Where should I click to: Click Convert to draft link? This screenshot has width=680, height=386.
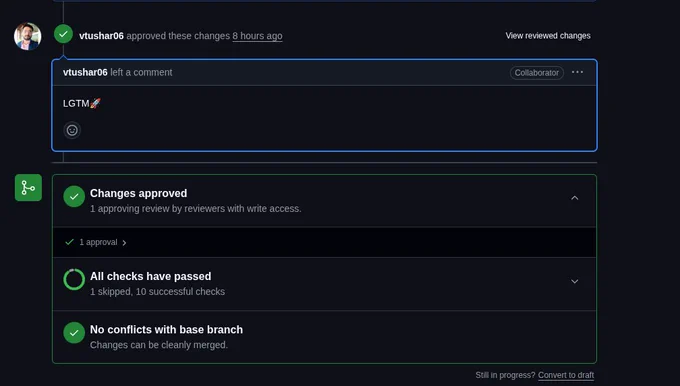point(566,375)
